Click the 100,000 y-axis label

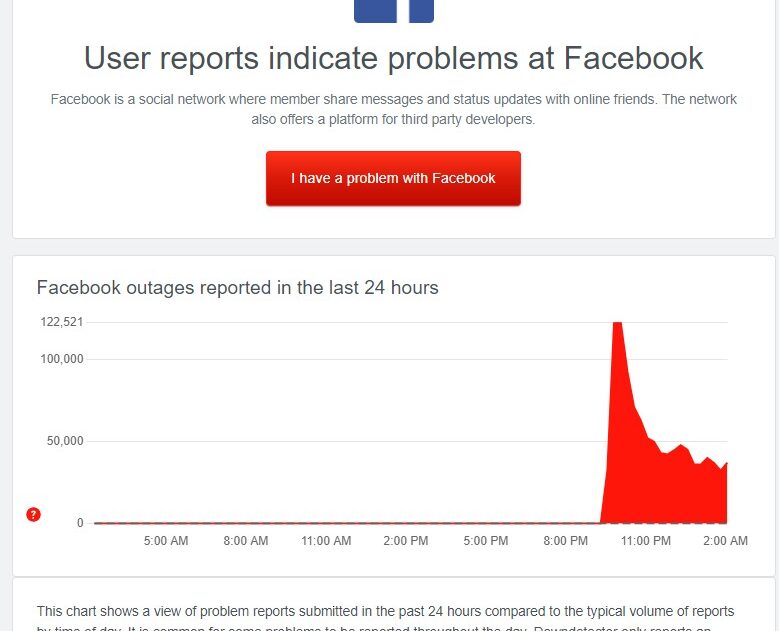click(62, 359)
